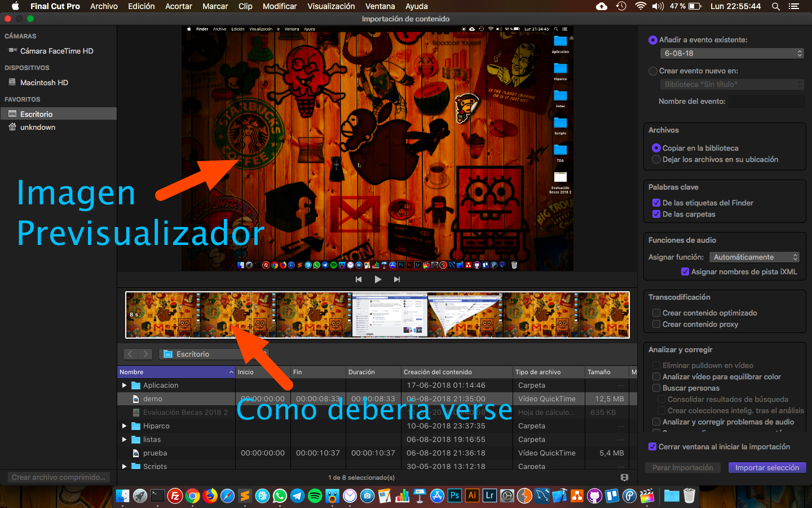
Task: Open the 6-08-18 event dropdown
Action: point(731,53)
